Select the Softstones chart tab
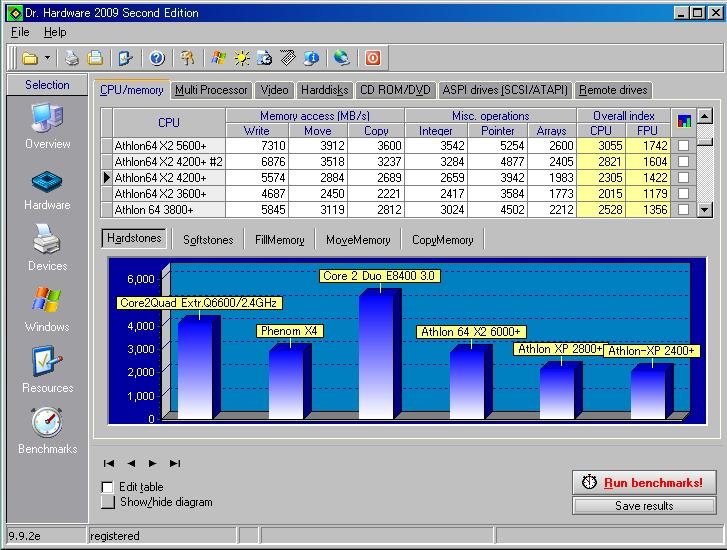Screen dimensions: 727x550 click(208, 240)
